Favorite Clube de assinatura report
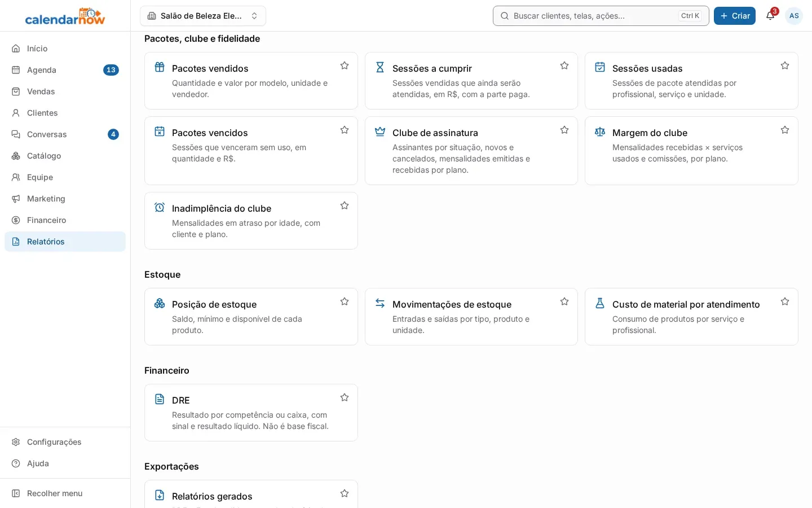 click(564, 130)
